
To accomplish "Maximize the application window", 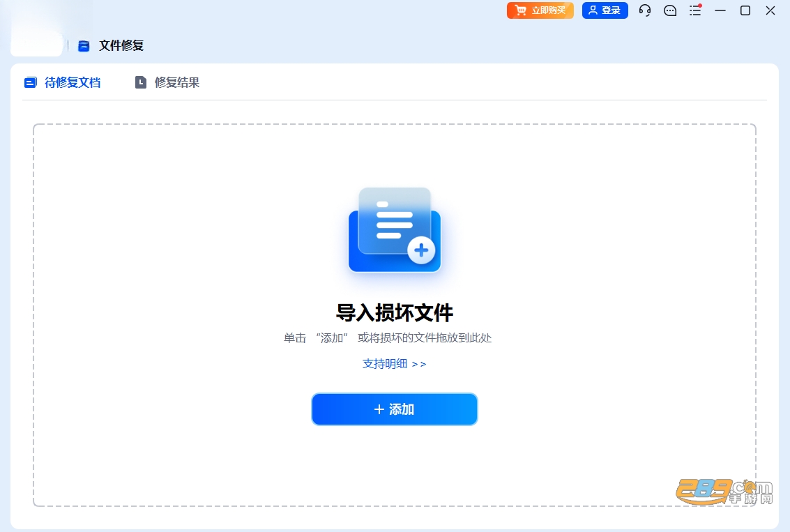I will point(745,10).
